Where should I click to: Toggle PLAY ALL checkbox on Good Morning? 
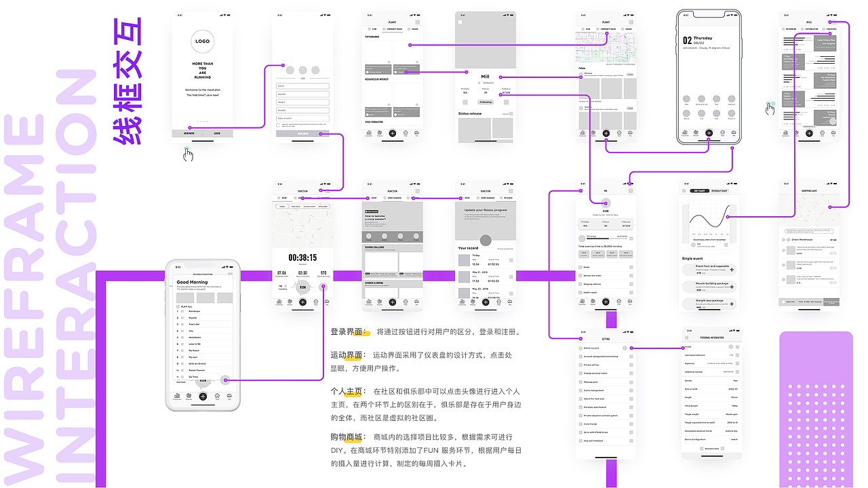pyautogui.click(x=178, y=307)
